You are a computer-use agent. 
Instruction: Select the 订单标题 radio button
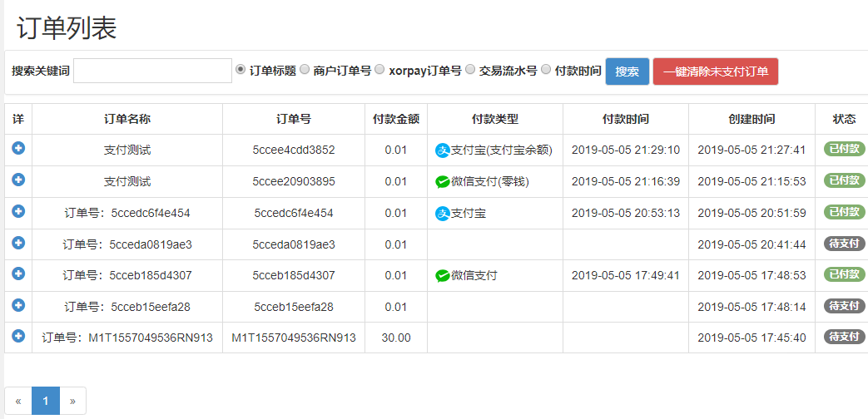pyautogui.click(x=241, y=70)
